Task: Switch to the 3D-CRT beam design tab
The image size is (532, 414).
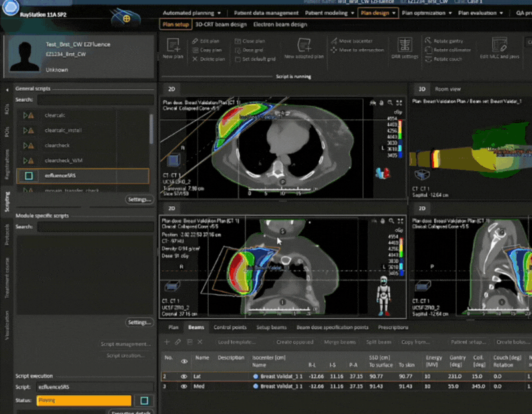Action: coord(221,25)
